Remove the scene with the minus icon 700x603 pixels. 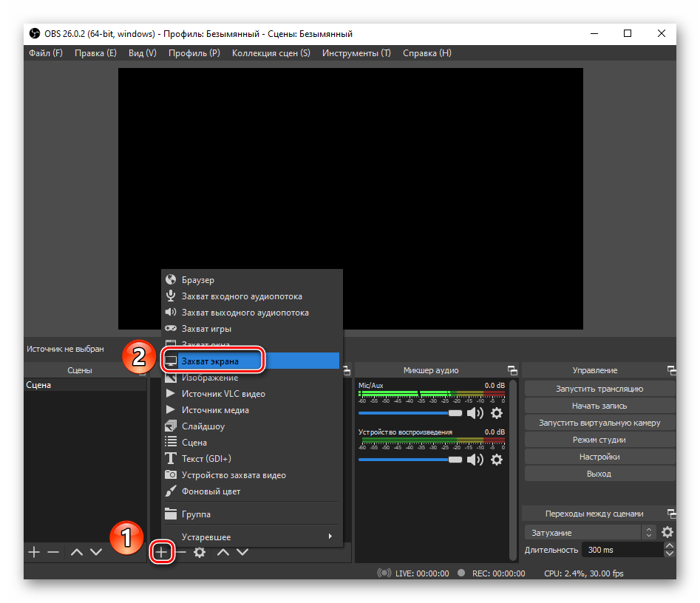53,552
